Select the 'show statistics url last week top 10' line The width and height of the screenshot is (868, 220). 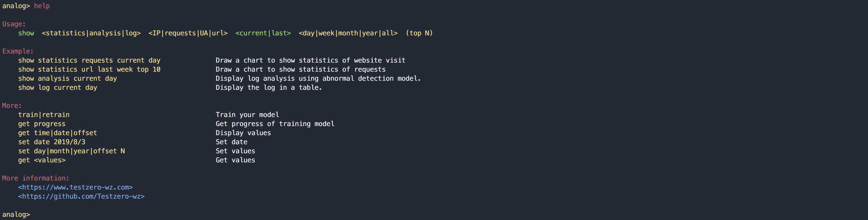click(x=89, y=69)
